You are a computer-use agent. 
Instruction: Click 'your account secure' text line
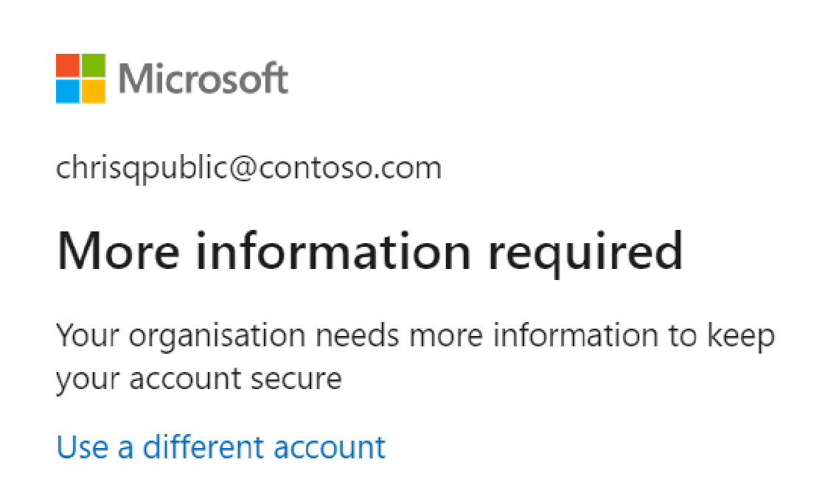pyautogui.click(x=199, y=380)
